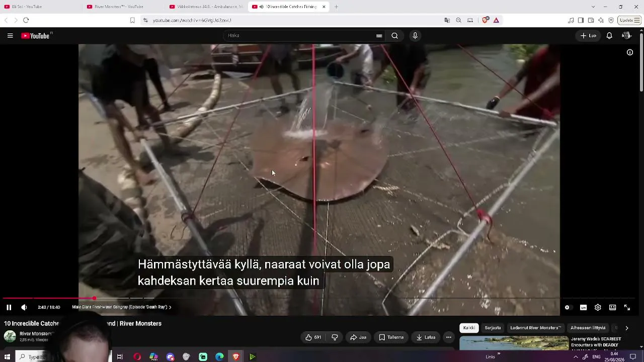Open the Windows notification center
The width and height of the screenshot is (644, 362).
tap(633, 357)
